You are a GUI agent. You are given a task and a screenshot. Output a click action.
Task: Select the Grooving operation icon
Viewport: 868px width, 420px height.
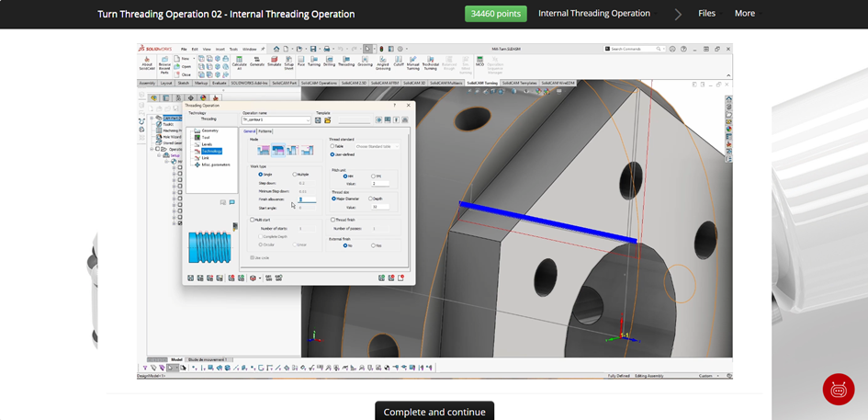pyautogui.click(x=365, y=61)
